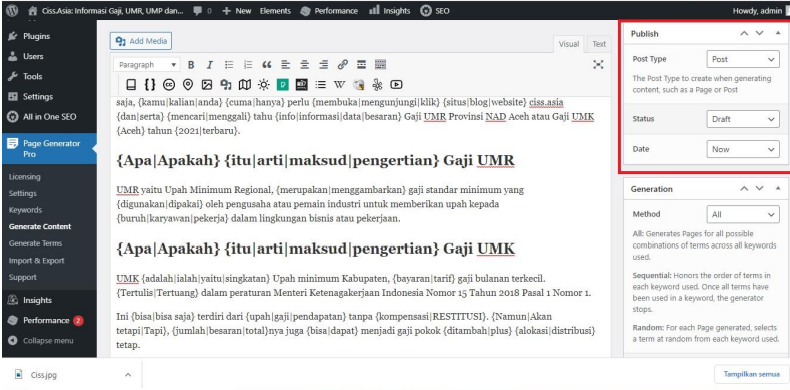
Task: Move Publish panel down
Action: (760, 33)
